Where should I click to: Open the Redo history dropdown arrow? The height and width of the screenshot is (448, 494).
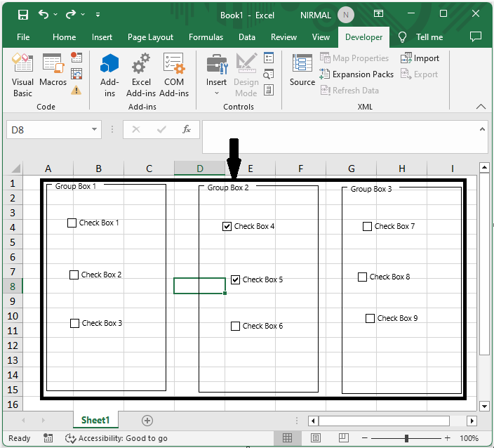(83, 15)
